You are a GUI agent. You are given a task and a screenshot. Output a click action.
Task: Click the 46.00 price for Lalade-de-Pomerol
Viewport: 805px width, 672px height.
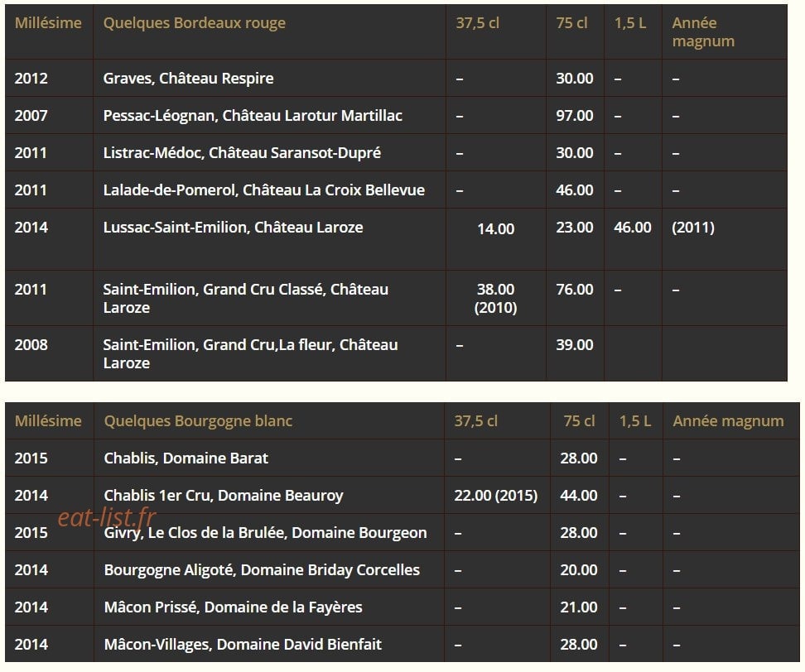point(575,190)
